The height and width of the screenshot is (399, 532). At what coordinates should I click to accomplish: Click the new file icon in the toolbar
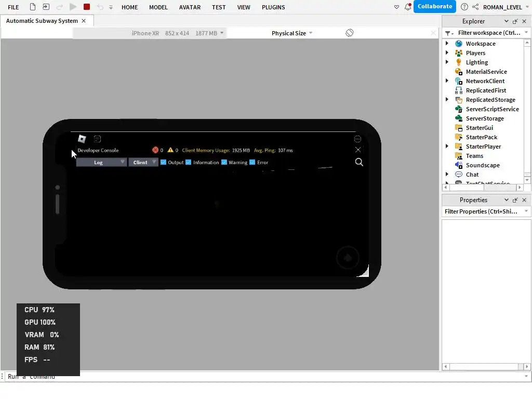pyautogui.click(x=33, y=7)
